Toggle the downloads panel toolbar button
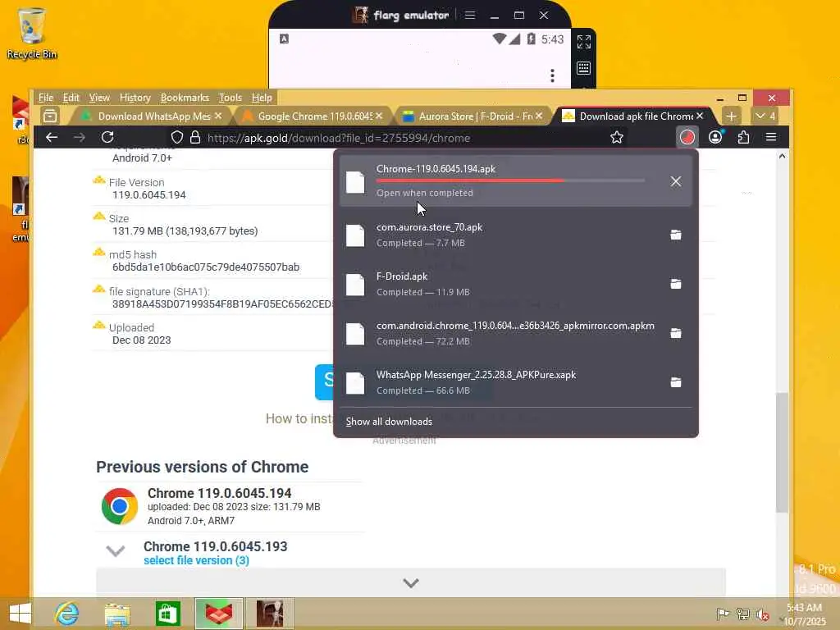This screenshot has height=630, width=840. (687, 138)
